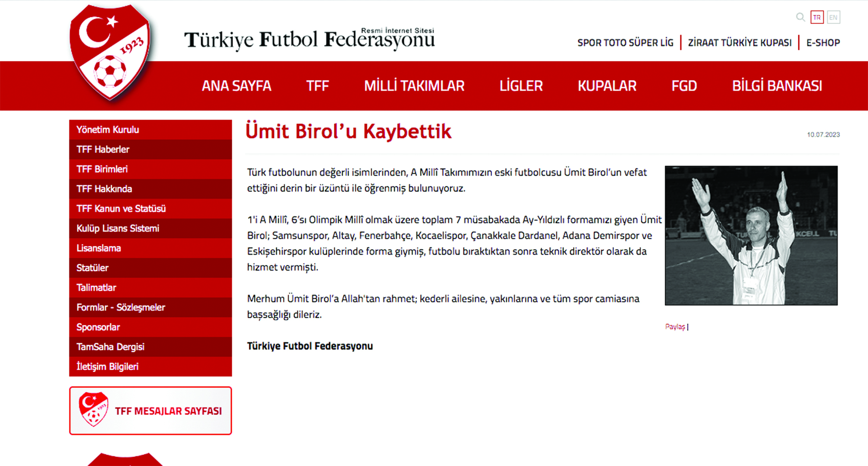
Task: Open Sponsorlar sidebar entry
Action: 150,327
